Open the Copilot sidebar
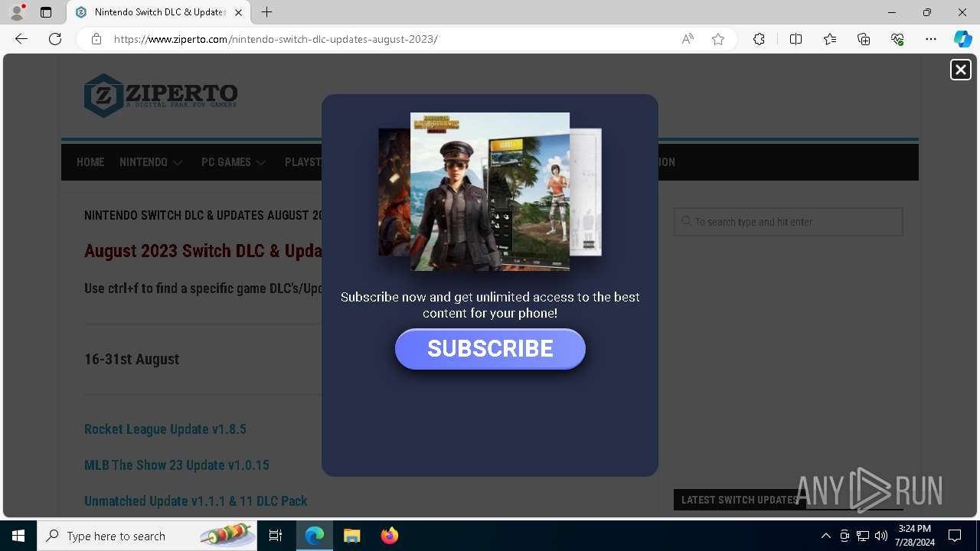This screenshot has height=551, width=980. point(962,39)
